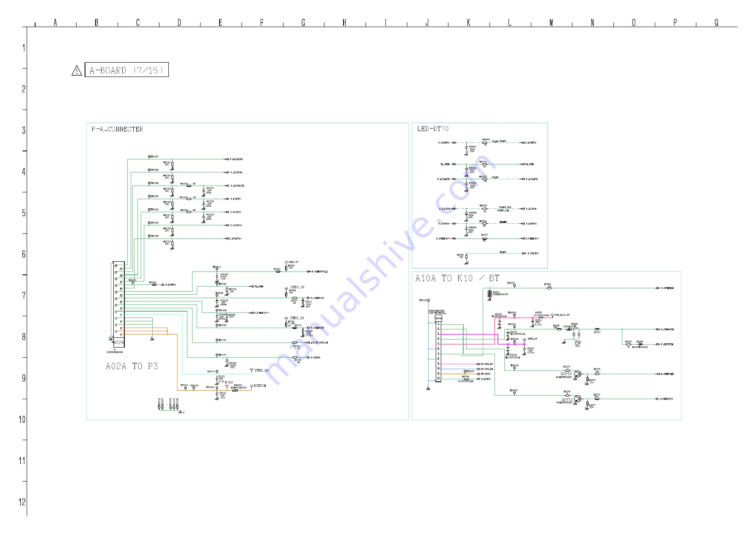Click the warning triangle symbol beside A-BOARD

coord(77,71)
